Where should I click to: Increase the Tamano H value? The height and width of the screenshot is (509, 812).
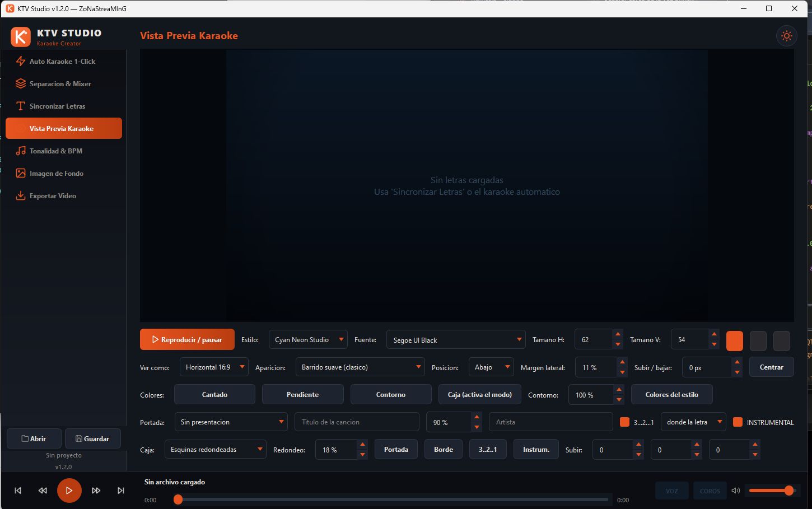pos(618,334)
